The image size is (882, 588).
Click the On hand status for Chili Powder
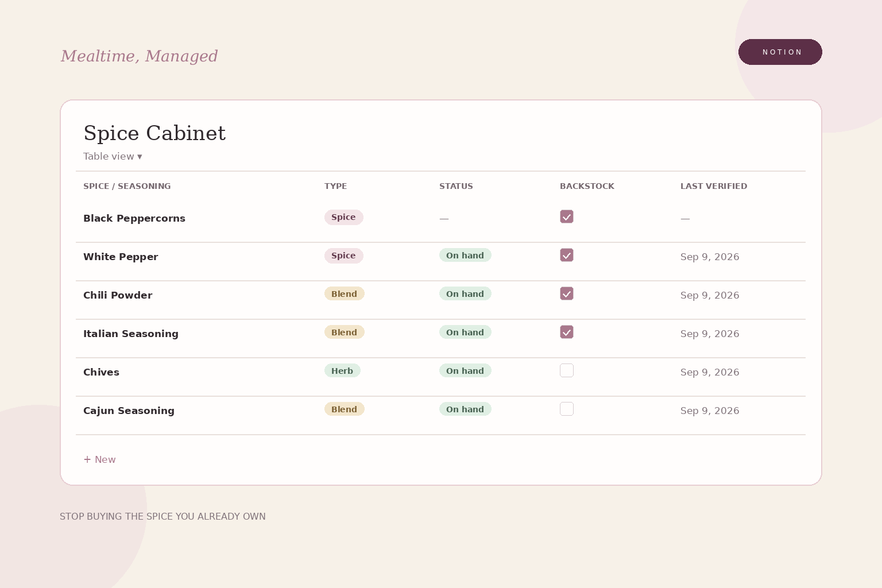(465, 294)
